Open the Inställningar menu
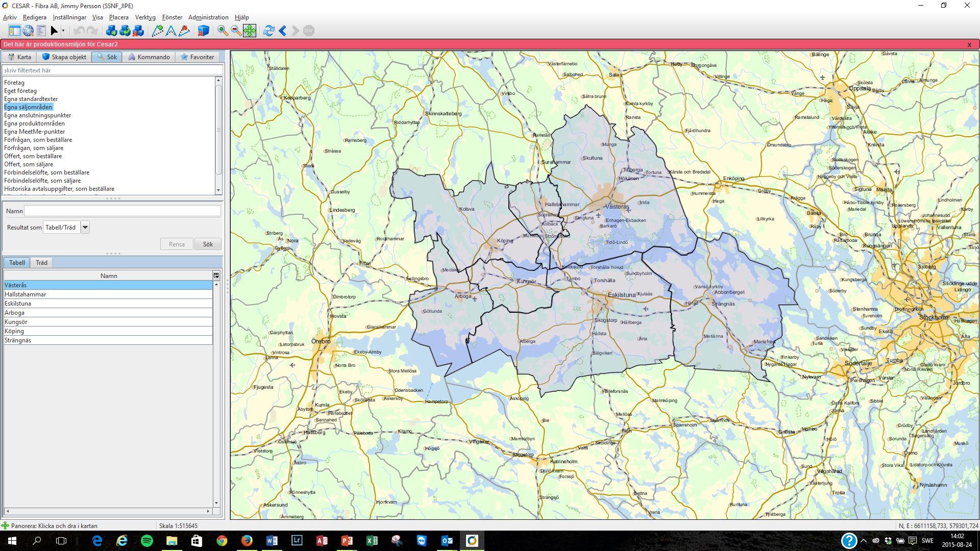Image resolution: width=980 pixels, height=551 pixels. coord(69,17)
